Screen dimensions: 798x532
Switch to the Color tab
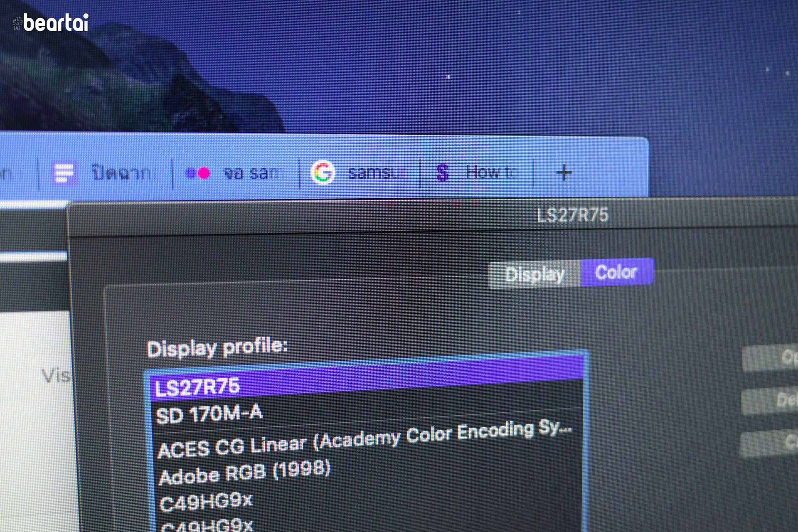point(616,273)
